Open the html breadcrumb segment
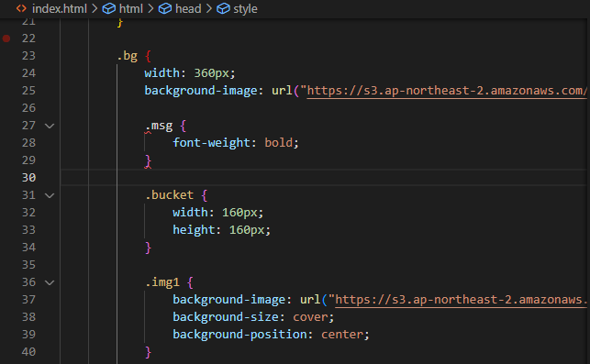 click(x=131, y=8)
